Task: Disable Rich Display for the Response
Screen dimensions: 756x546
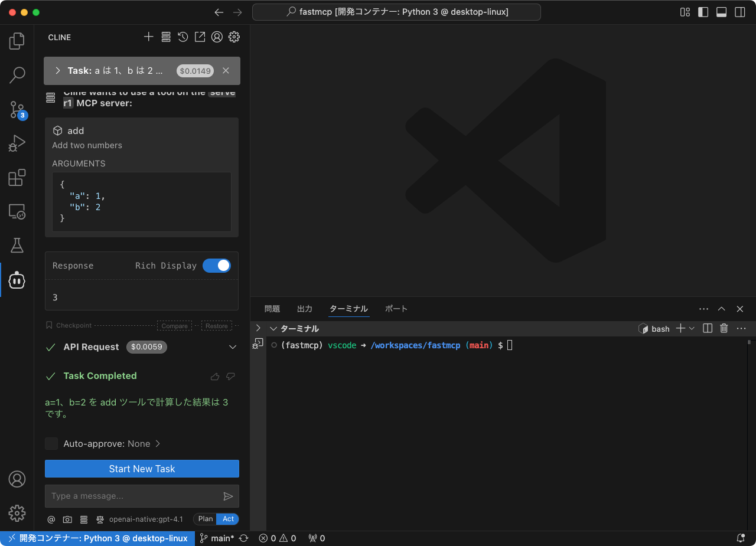Action: (x=217, y=265)
